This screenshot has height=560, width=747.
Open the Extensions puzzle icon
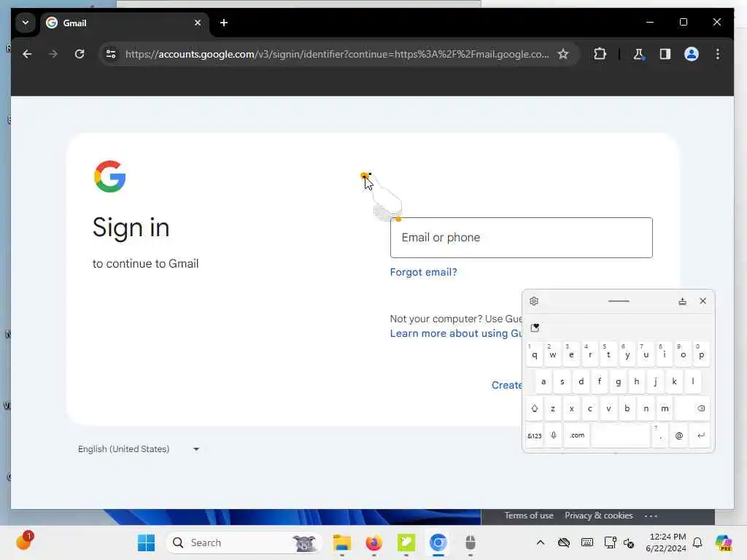600,54
